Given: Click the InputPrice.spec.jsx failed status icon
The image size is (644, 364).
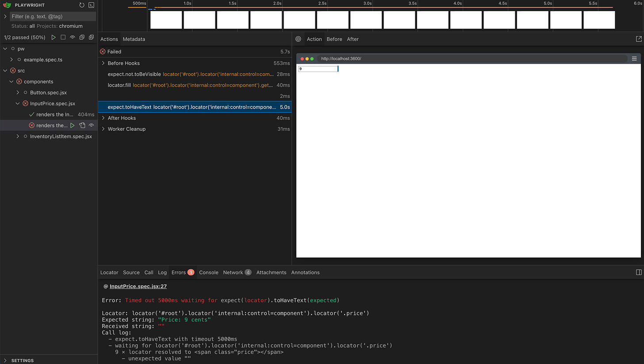Looking at the screenshot, I should 25,103.
